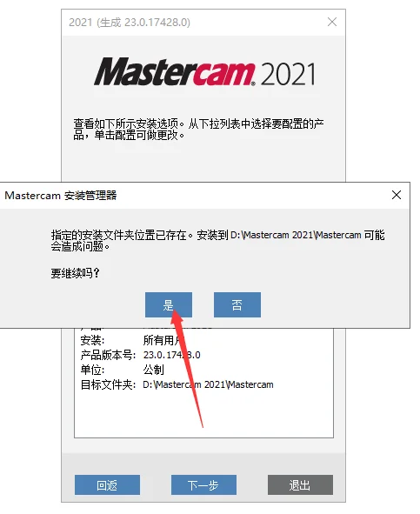Image resolution: width=420 pixels, height=514 pixels.
Task: Click empty space in the summary list box
Action: tap(203, 415)
